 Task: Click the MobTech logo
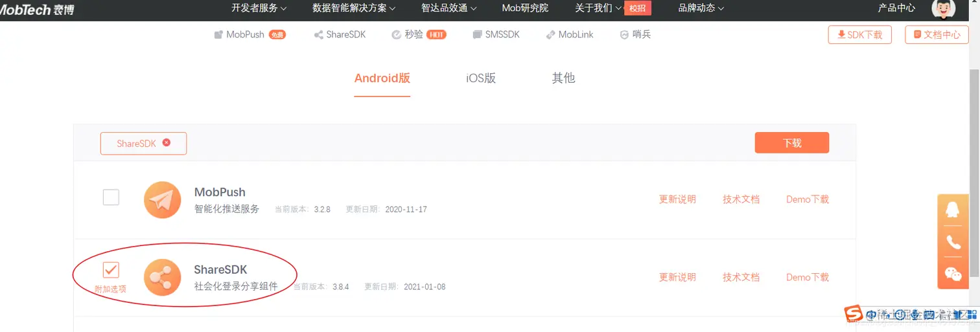point(36,9)
